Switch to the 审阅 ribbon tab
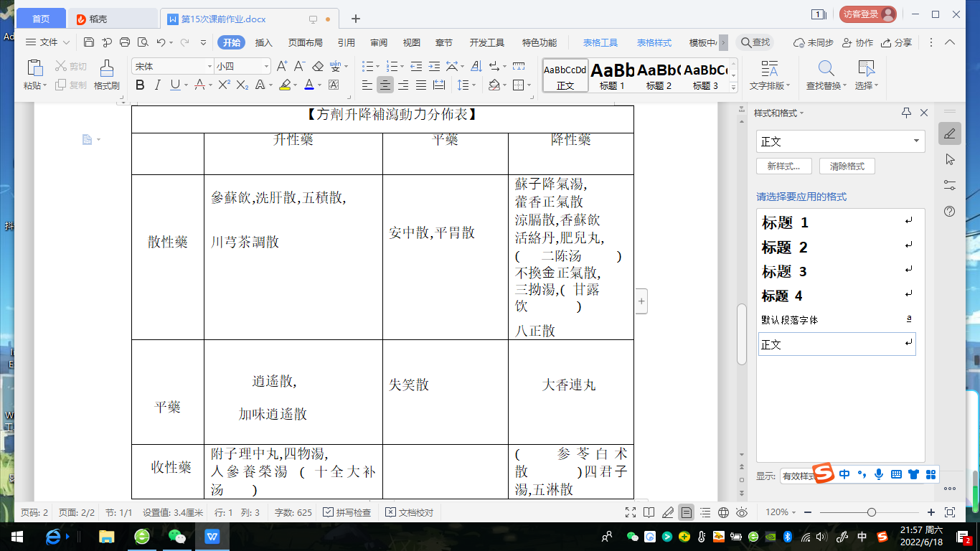The height and width of the screenshot is (551, 980). (379, 42)
